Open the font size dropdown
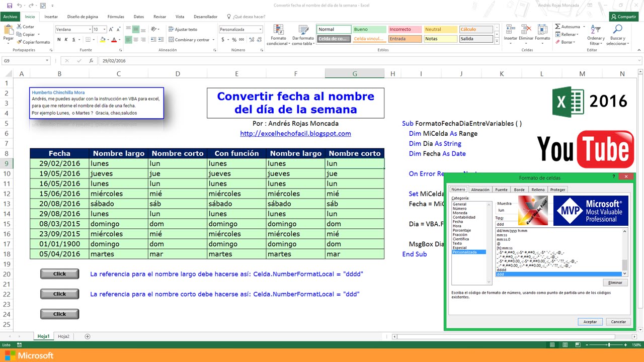 pyautogui.click(x=104, y=30)
